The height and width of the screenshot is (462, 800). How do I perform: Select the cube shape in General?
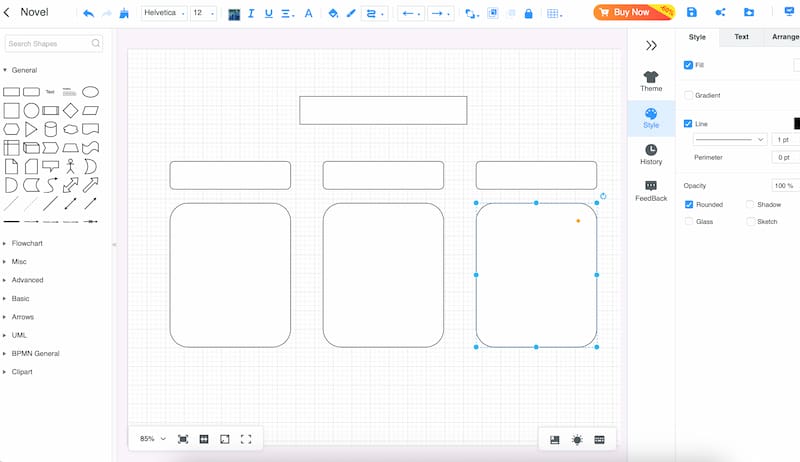(31, 148)
